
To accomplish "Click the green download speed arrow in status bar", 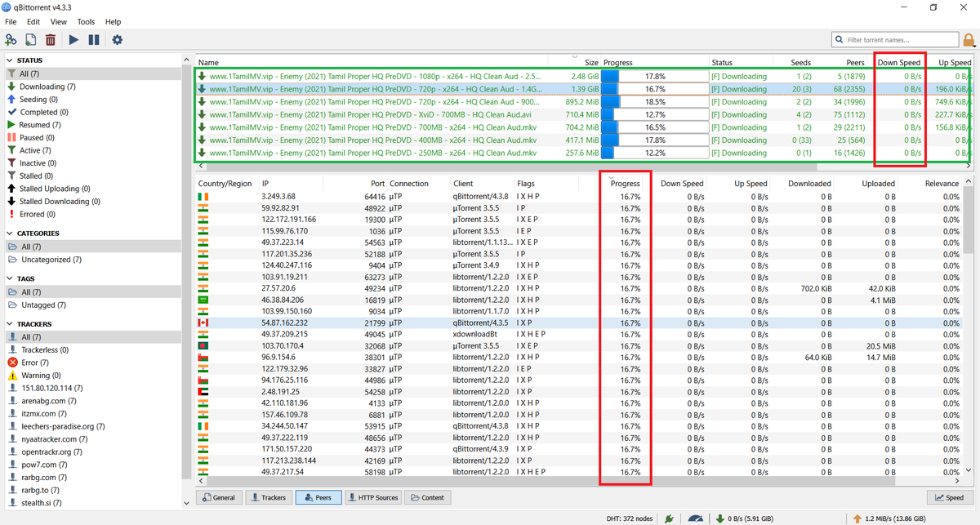I will tap(719, 518).
